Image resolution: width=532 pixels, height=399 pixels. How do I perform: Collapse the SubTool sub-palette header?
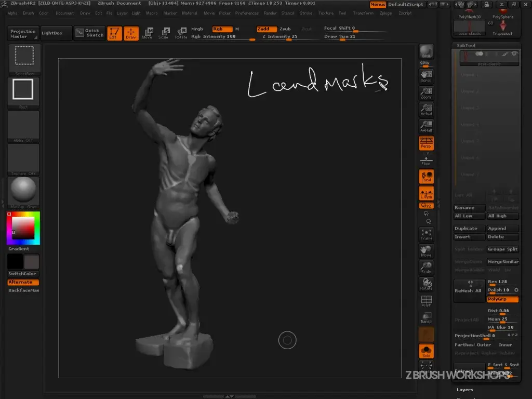pyautogui.click(x=466, y=45)
